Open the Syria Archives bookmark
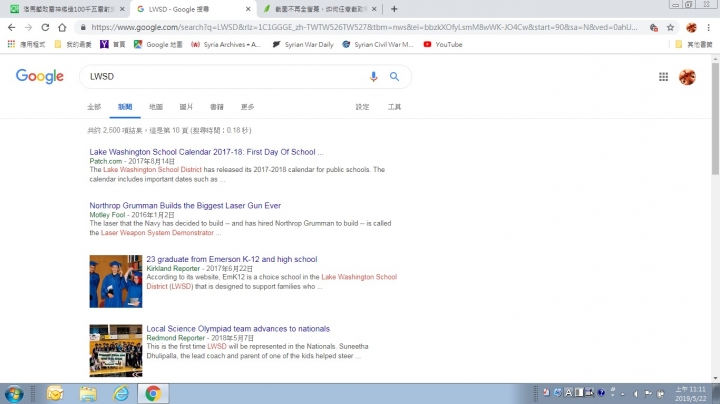 (x=226, y=45)
